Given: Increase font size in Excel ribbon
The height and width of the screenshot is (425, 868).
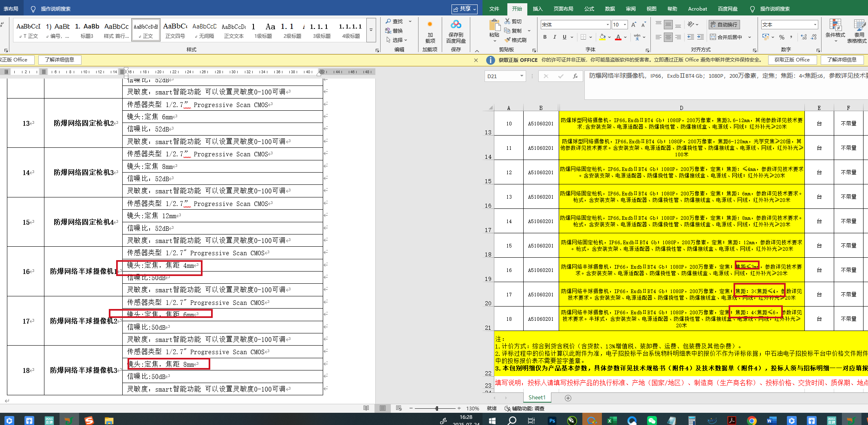Looking at the screenshot, I should pos(634,25).
